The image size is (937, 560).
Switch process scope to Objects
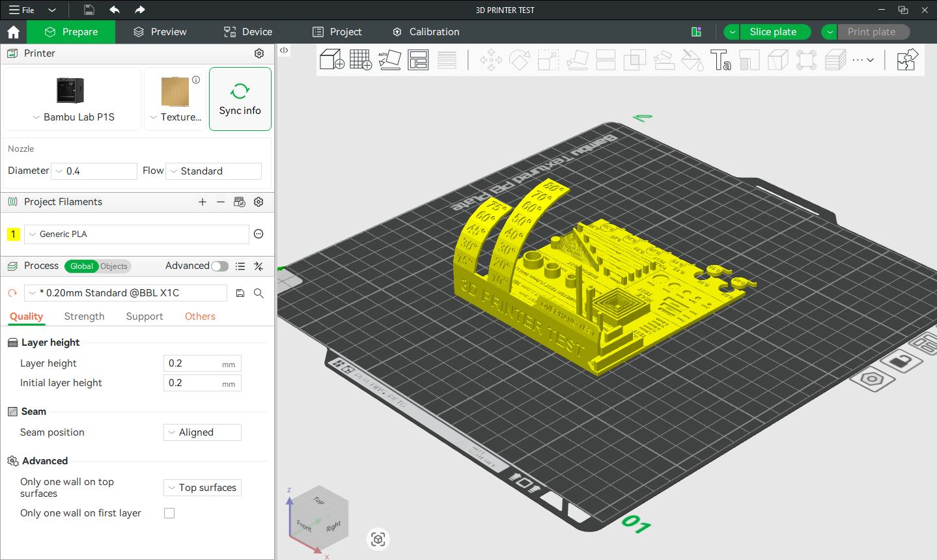point(114,266)
